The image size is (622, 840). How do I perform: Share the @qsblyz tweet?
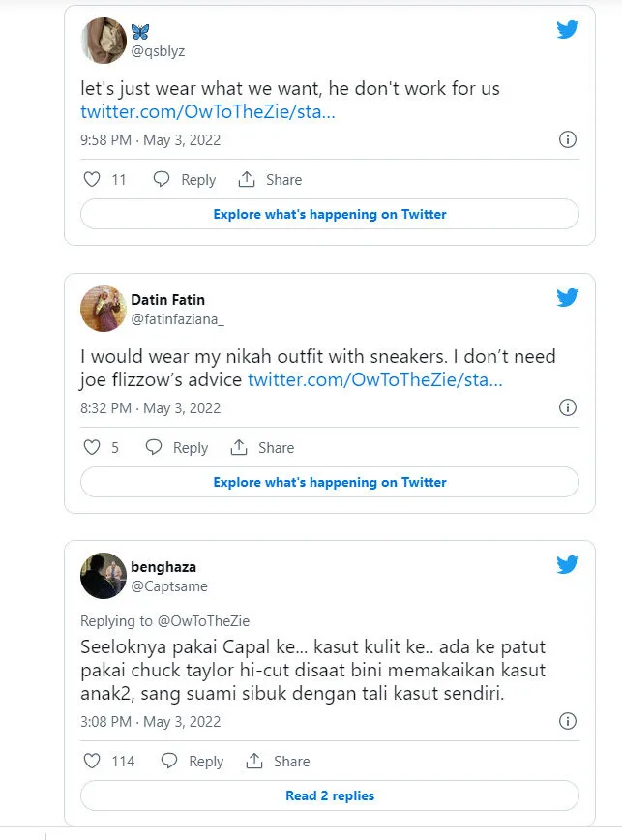coord(270,180)
